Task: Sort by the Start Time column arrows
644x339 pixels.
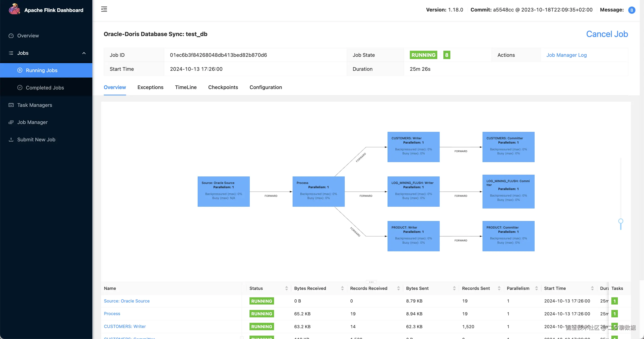Action: point(592,288)
